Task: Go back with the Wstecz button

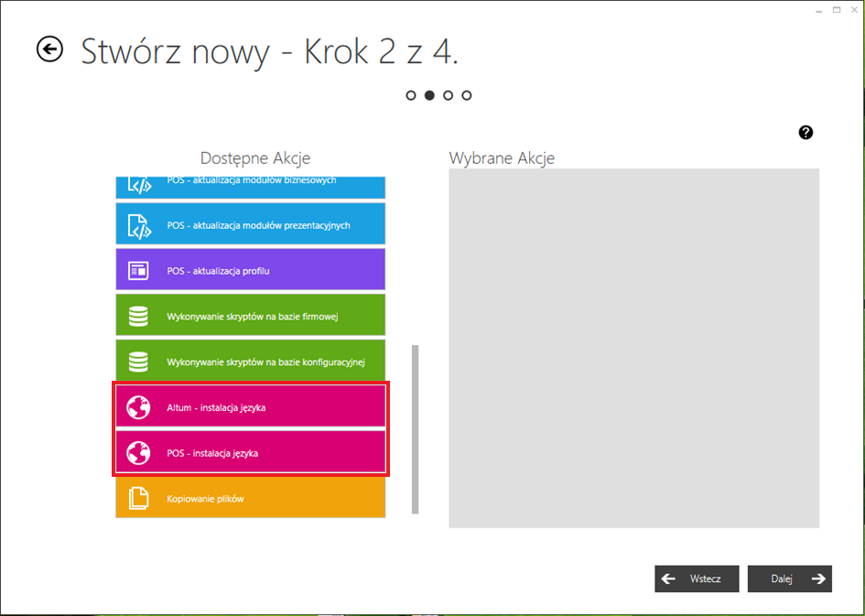Action: tap(697, 578)
